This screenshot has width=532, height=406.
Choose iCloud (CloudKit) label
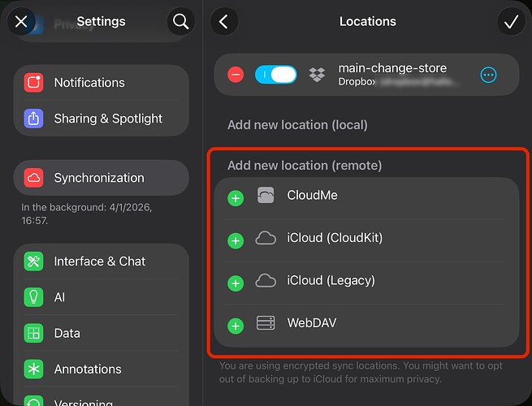click(x=335, y=238)
